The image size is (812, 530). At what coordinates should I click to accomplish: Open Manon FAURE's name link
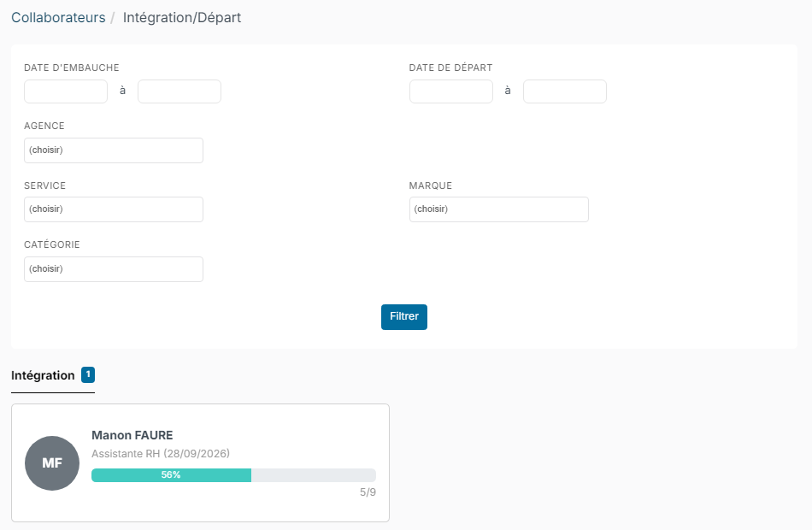[x=132, y=435]
